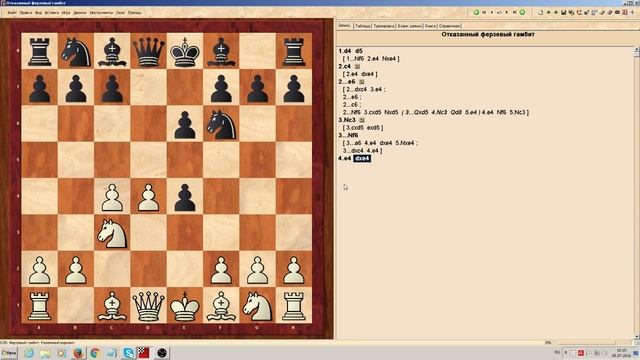Open Firefox from the taskbar
Viewport: 640px width, 360px height.
pyautogui.click(x=78, y=353)
